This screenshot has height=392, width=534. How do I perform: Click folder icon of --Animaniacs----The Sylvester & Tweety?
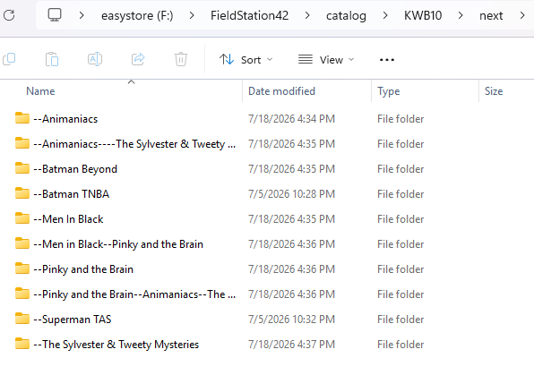22,143
